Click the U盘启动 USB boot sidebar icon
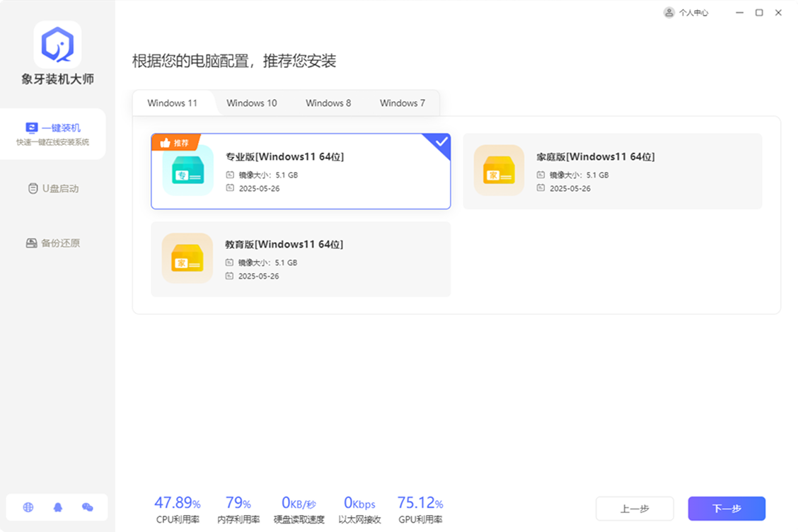The image size is (798, 532). [x=32, y=188]
